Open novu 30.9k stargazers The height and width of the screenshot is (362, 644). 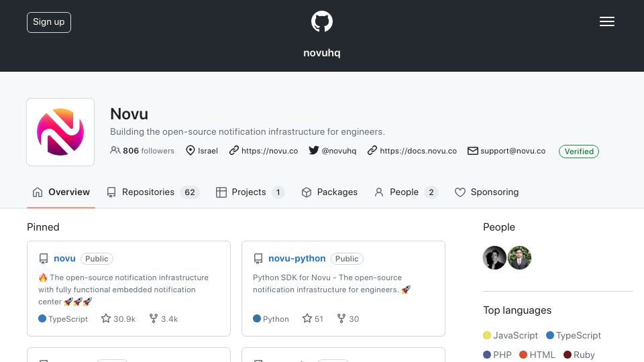[118, 318]
